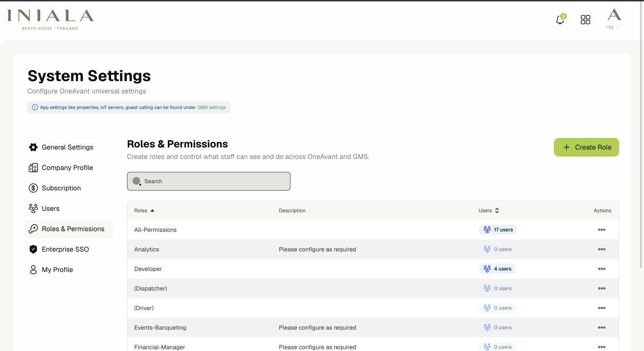The image size is (644, 351).
Task: Select the Financial-Manager role name
Action: point(159,347)
